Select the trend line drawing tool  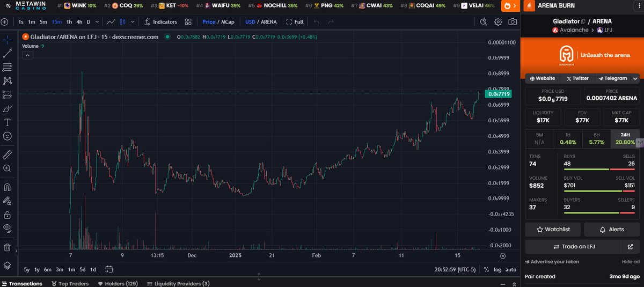point(8,54)
